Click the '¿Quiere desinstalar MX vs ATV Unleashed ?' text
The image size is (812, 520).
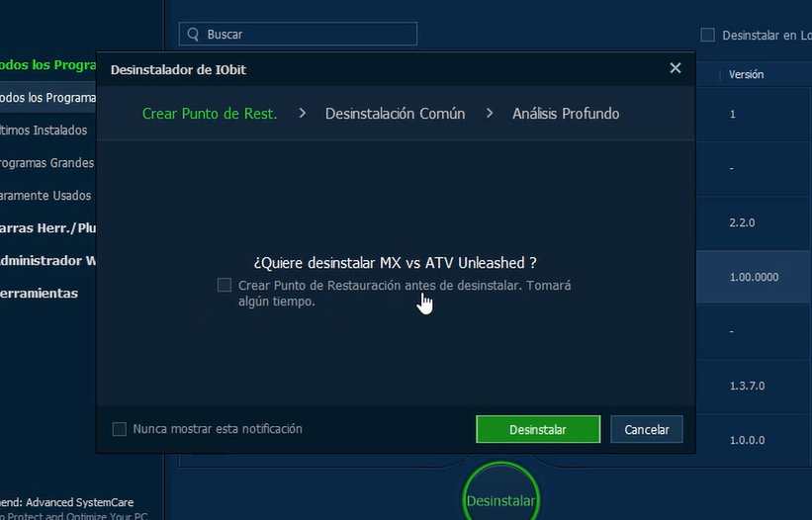point(396,263)
